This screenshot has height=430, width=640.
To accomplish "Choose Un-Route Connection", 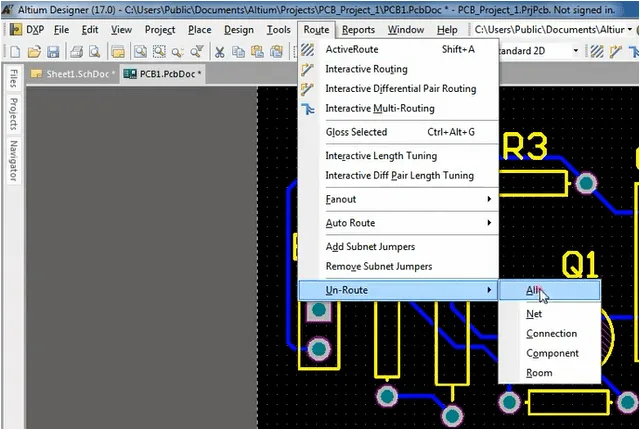I will click(x=550, y=333).
